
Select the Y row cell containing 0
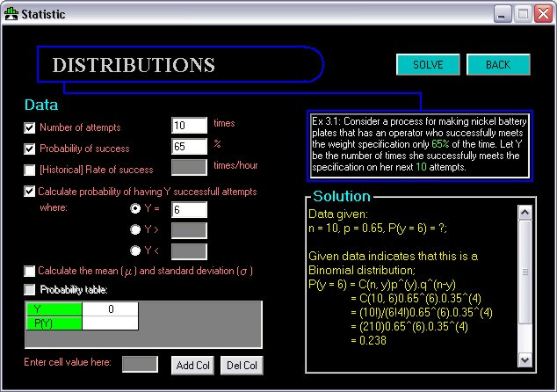click(x=110, y=309)
